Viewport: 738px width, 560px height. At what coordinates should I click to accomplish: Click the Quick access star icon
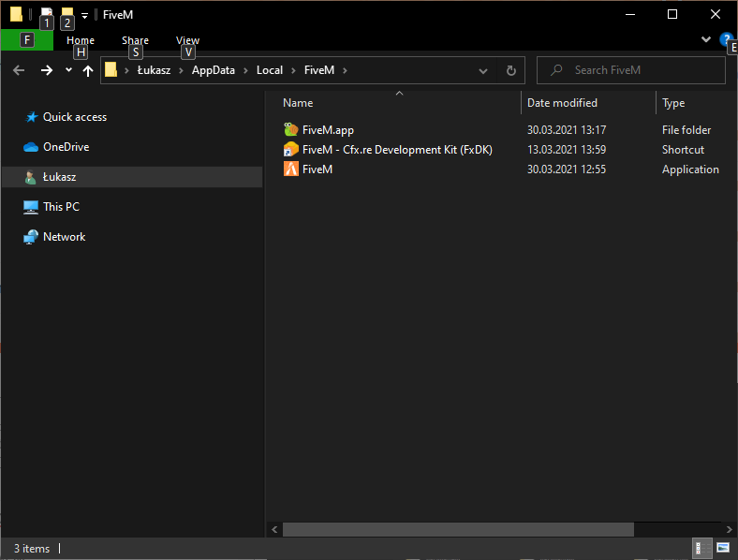point(32,117)
